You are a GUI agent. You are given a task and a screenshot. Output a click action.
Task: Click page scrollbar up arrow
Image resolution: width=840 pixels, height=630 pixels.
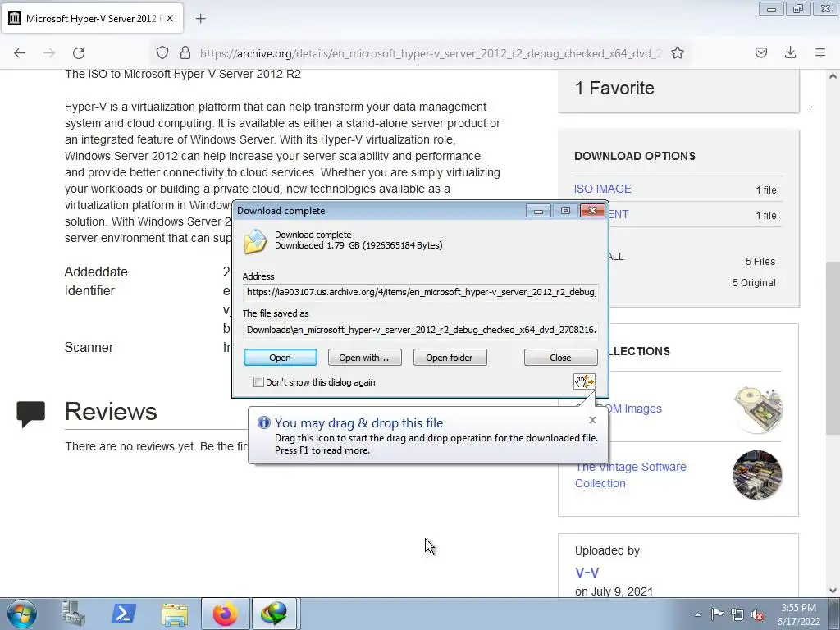click(x=833, y=76)
